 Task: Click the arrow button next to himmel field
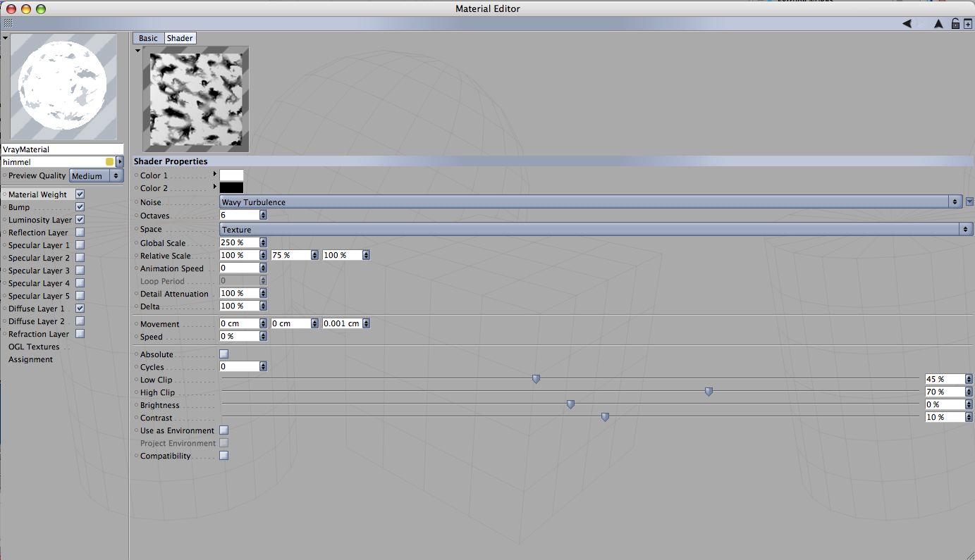[x=120, y=162]
